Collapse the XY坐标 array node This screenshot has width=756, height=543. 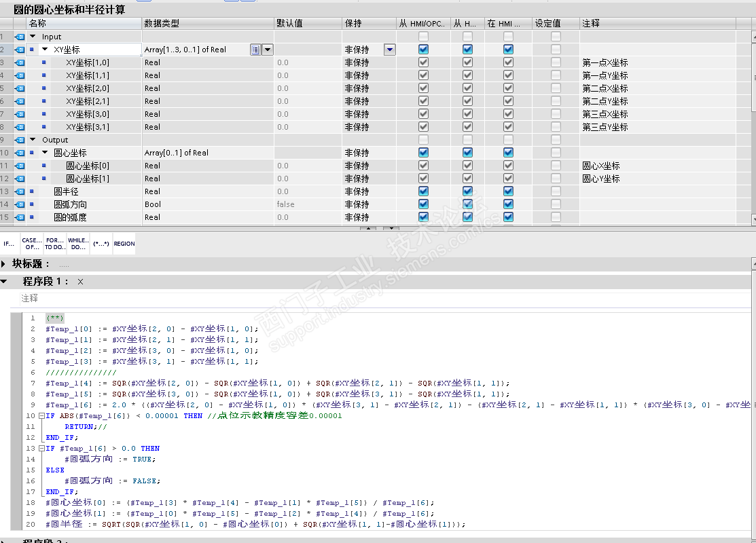point(45,50)
